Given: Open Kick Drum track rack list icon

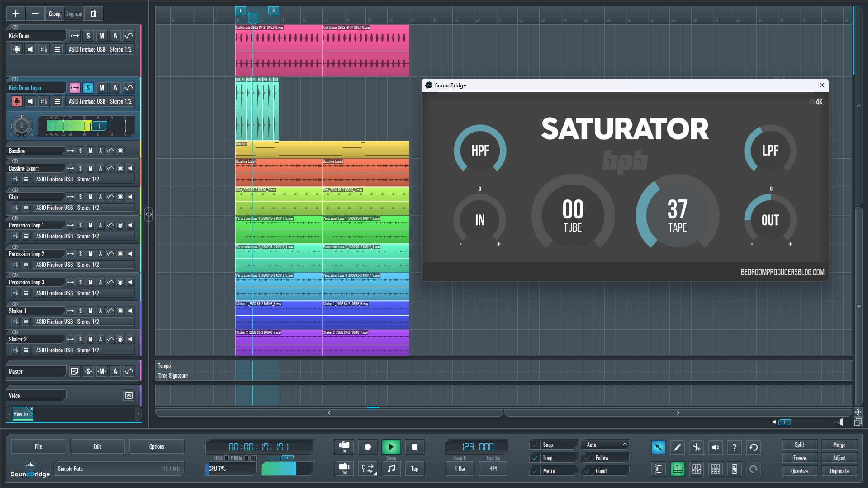Looking at the screenshot, I should 57,50.
